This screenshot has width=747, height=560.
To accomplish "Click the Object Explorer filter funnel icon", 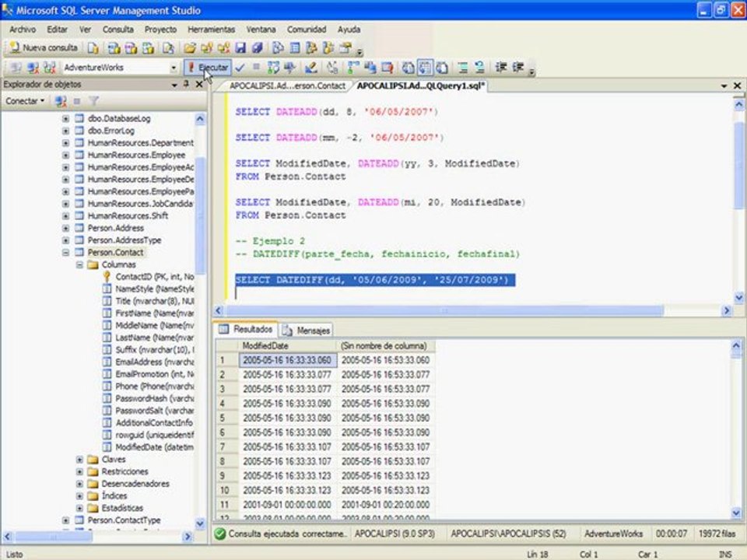I will pos(93,101).
